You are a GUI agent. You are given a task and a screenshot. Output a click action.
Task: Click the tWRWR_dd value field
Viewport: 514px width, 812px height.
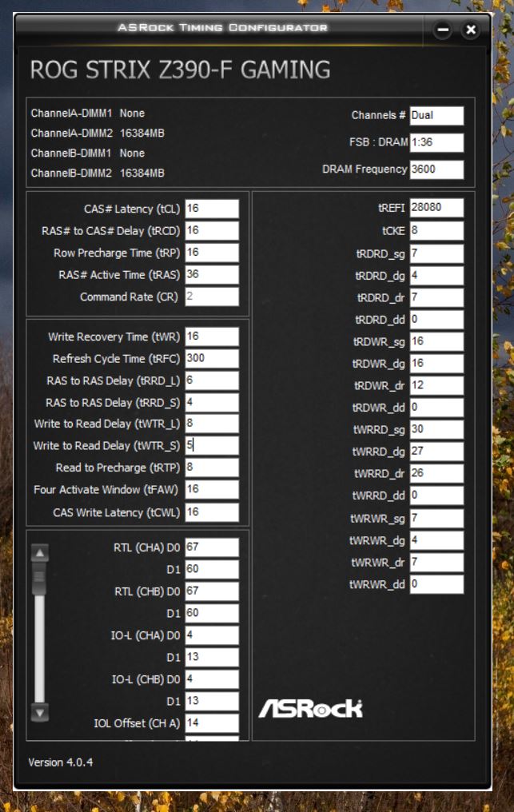436,585
